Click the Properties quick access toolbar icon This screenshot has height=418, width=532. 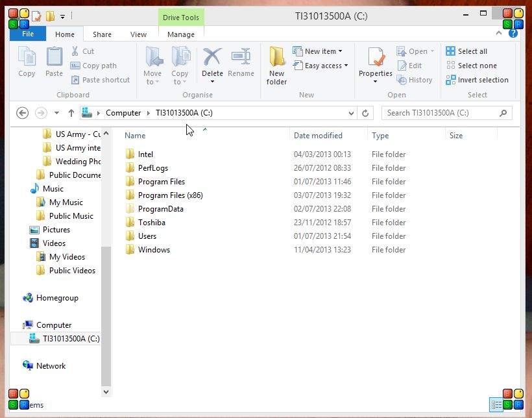point(36,16)
